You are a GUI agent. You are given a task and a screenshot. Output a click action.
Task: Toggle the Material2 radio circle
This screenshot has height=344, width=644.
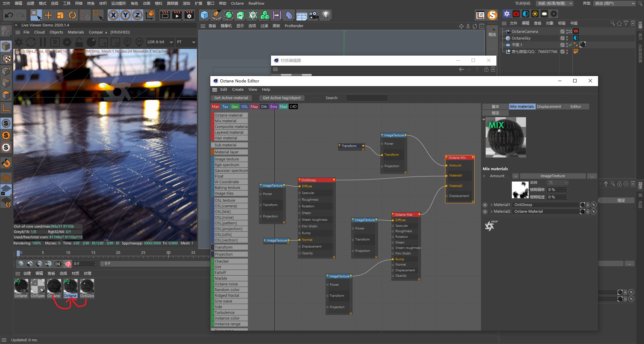click(x=485, y=211)
